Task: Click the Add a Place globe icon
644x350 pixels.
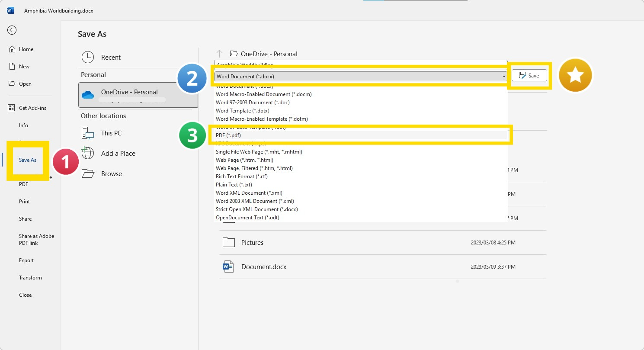Action: pyautogui.click(x=87, y=153)
